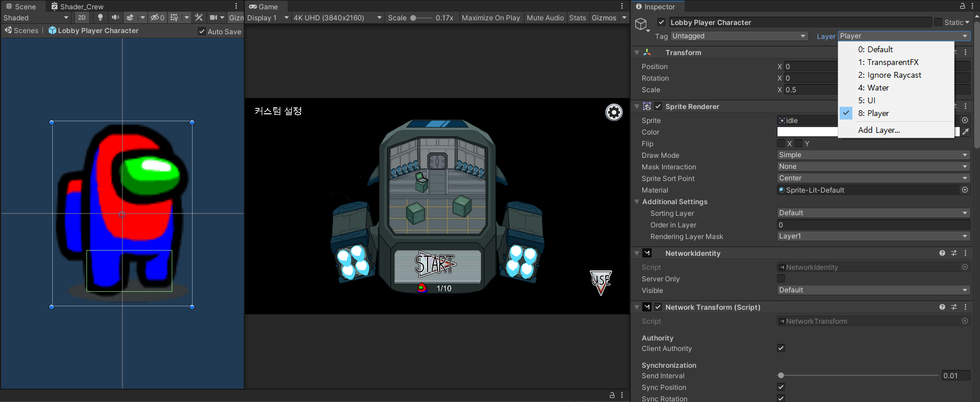Image resolution: width=980 pixels, height=402 pixels.
Task: Open Network Transform help reference icon
Action: [x=942, y=307]
